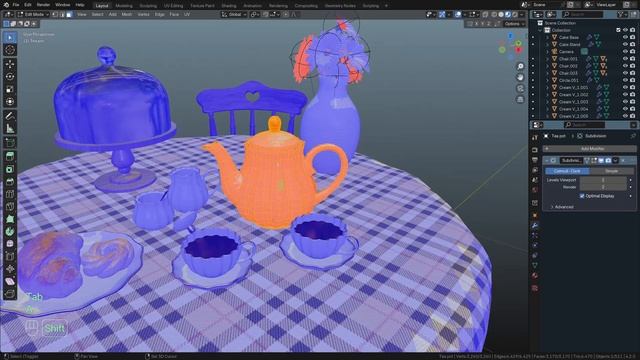Viewport: 640px width, 360px height.
Task: Select the Move tool
Action: coord(10,64)
